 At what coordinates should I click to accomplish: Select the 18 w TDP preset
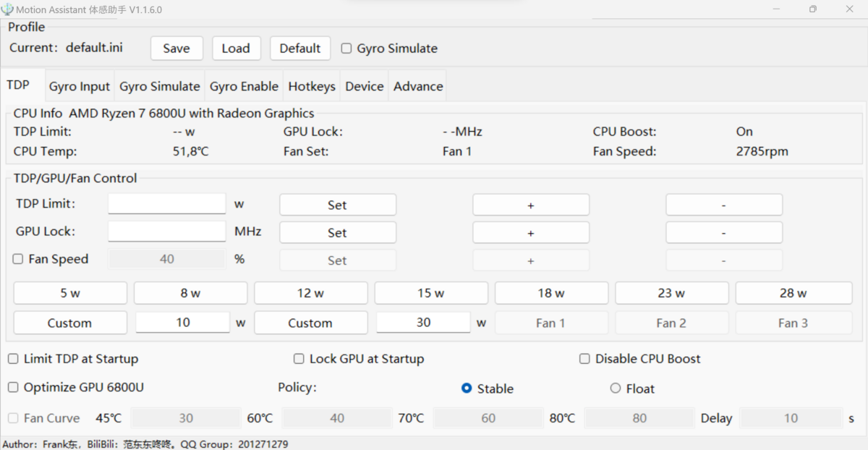click(x=551, y=293)
